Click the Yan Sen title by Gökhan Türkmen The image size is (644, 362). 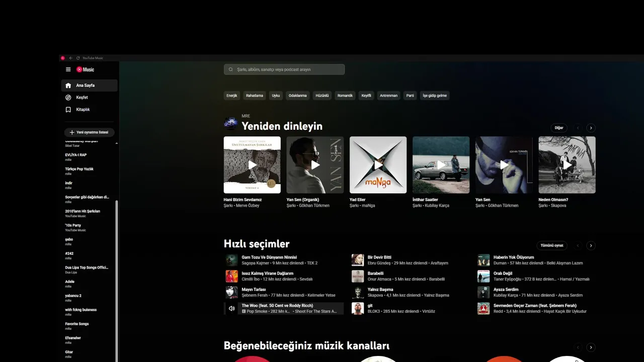482,200
